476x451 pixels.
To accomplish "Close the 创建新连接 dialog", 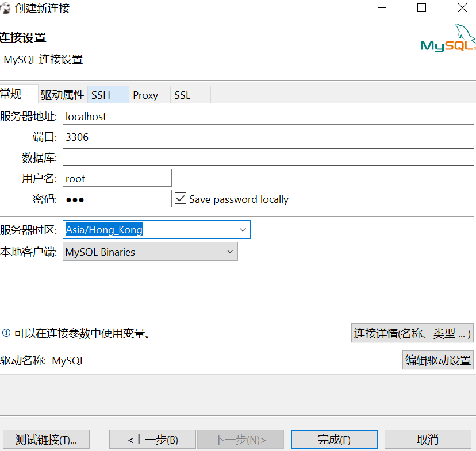I will coord(462,8).
